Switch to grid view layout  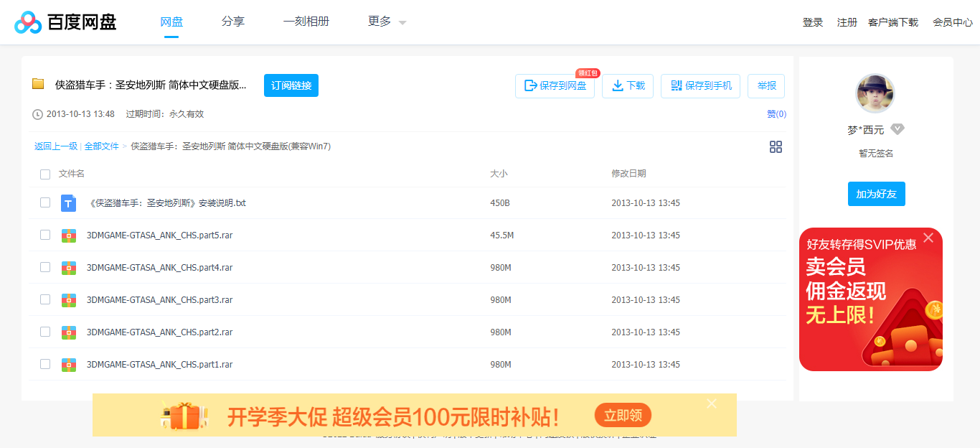776,146
